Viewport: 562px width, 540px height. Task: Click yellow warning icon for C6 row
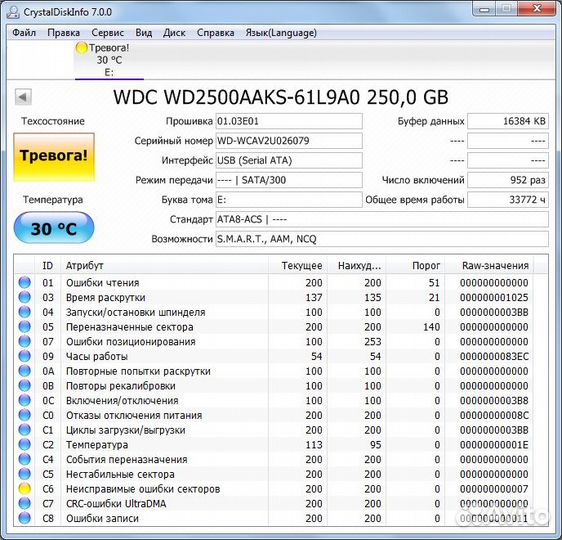(25, 489)
